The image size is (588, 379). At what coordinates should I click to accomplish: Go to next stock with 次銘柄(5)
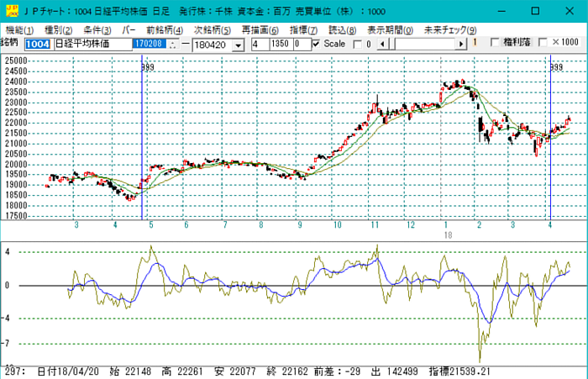pyautogui.click(x=213, y=29)
